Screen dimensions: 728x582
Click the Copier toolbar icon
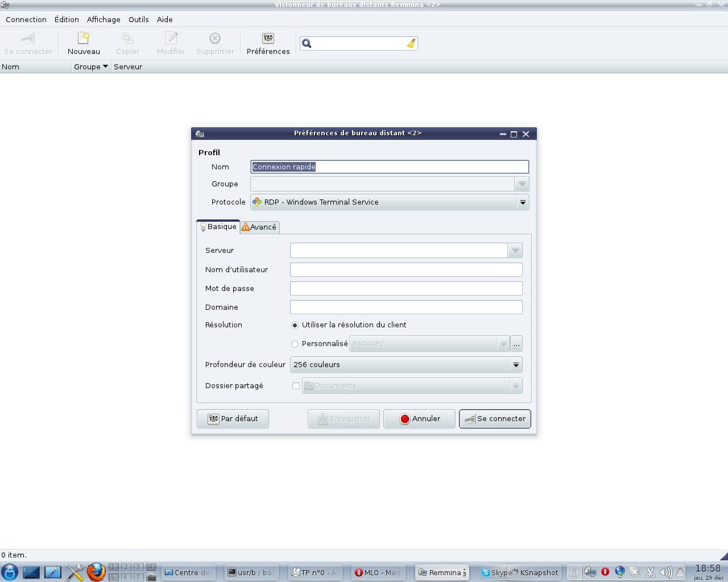(x=127, y=38)
